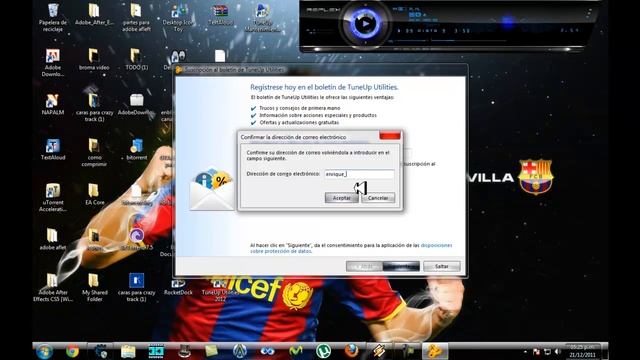Open the googly eyes icon in taskbar
The image size is (640, 360).
(x=268, y=351)
